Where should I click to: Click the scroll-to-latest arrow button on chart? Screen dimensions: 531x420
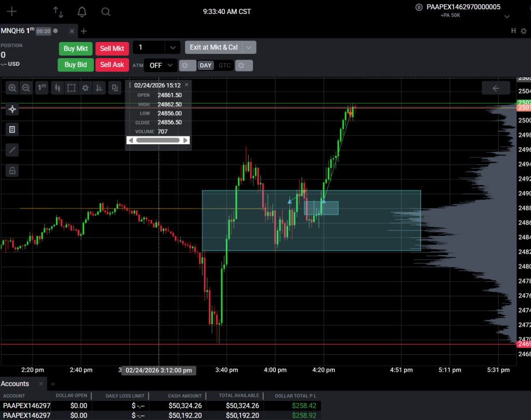pos(495,88)
